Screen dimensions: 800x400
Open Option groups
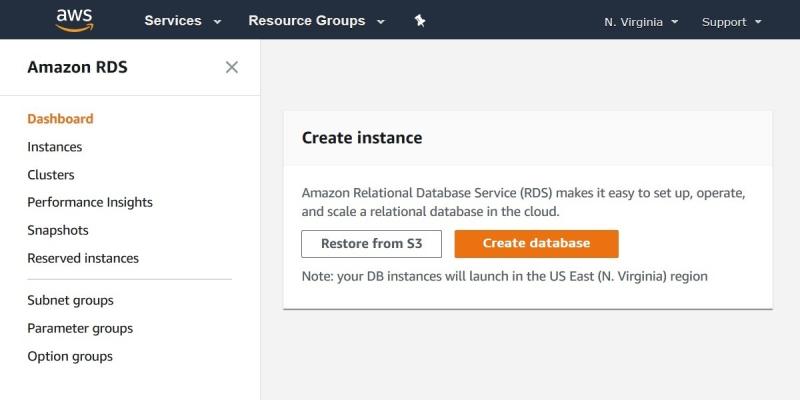(x=70, y=356)
